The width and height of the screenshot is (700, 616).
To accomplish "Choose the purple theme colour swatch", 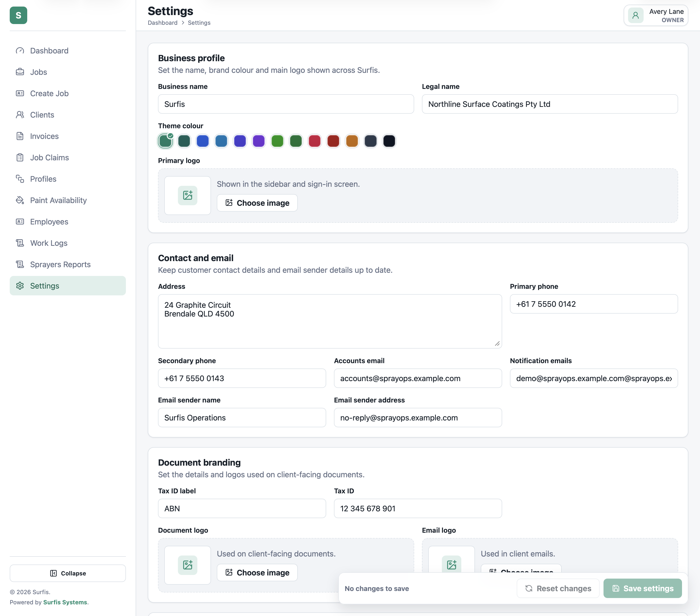I will (x=259, y=141).
